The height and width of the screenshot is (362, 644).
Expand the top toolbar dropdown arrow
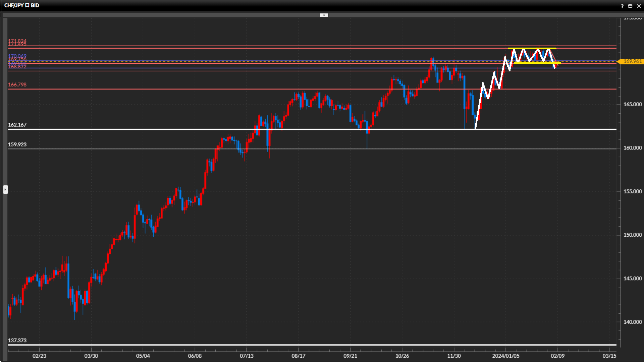tap(324, 15)
